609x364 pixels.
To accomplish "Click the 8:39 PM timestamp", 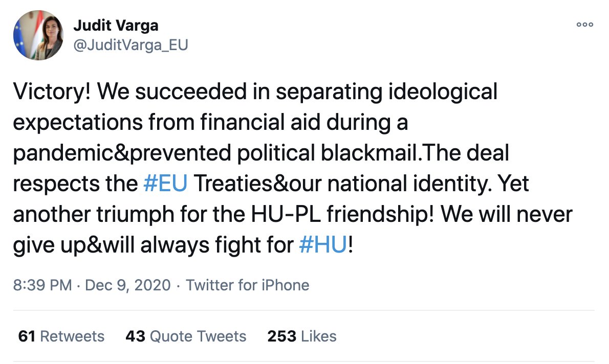I will (x=42, y=285).
